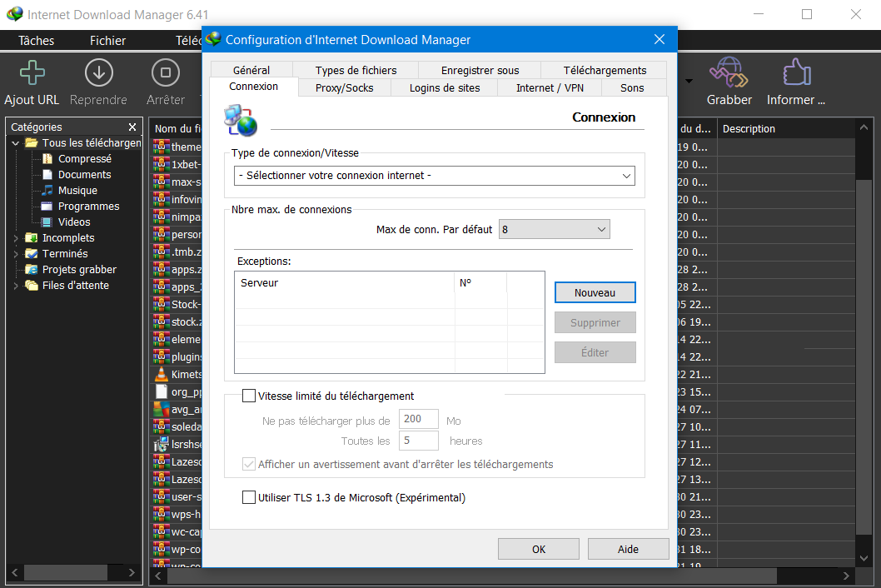
Task: Close the Configuration dialog
Action: click(659, 39)
